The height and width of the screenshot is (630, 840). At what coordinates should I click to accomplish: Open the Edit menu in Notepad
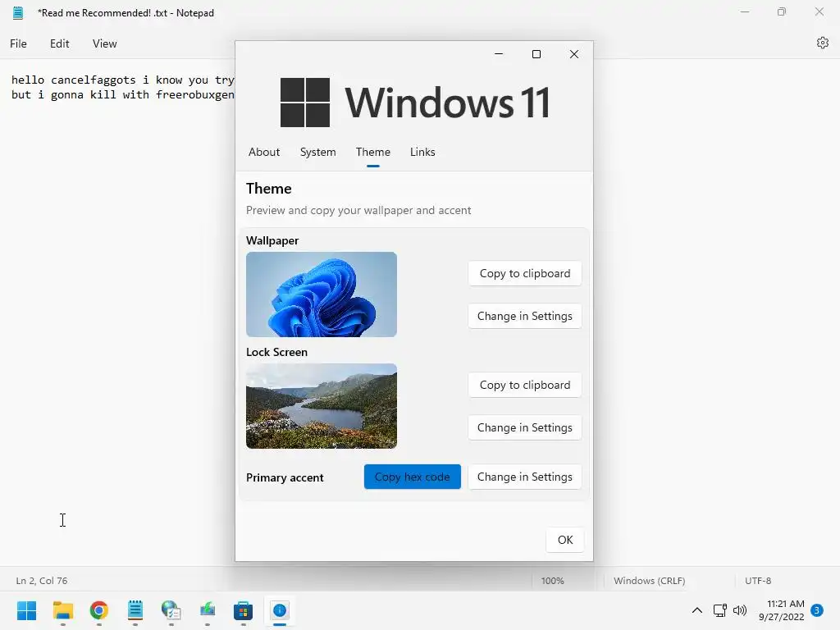click(x=59, y=43)
